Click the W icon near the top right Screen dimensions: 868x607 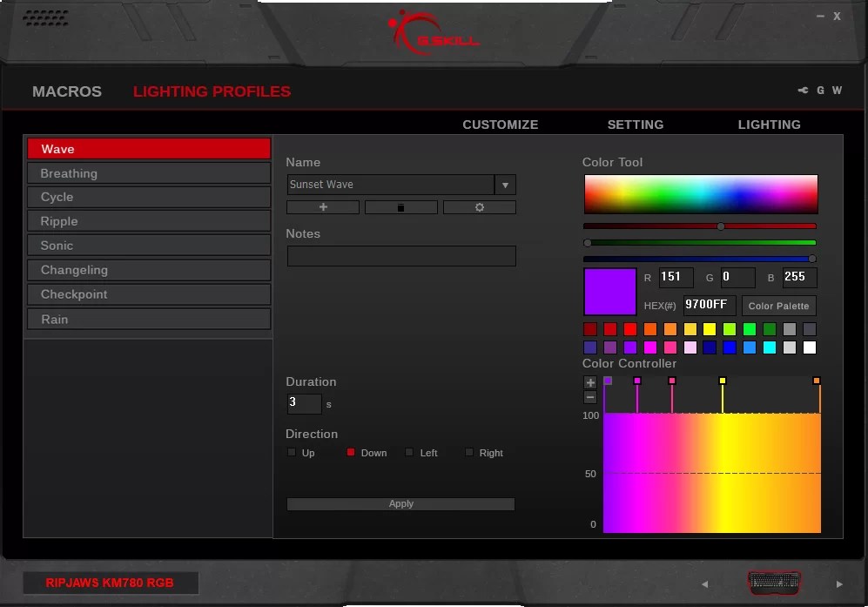(837, 90)
